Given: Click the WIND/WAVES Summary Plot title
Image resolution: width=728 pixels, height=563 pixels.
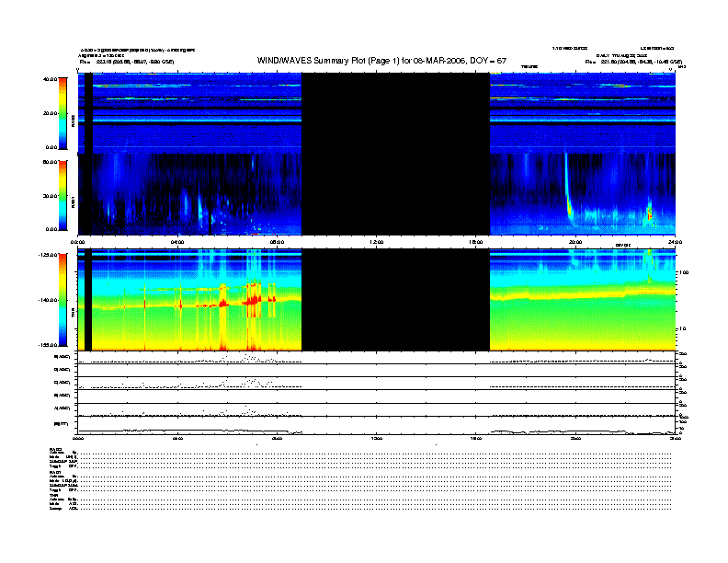Looking at the screenshot, I should tap(381, 61).
